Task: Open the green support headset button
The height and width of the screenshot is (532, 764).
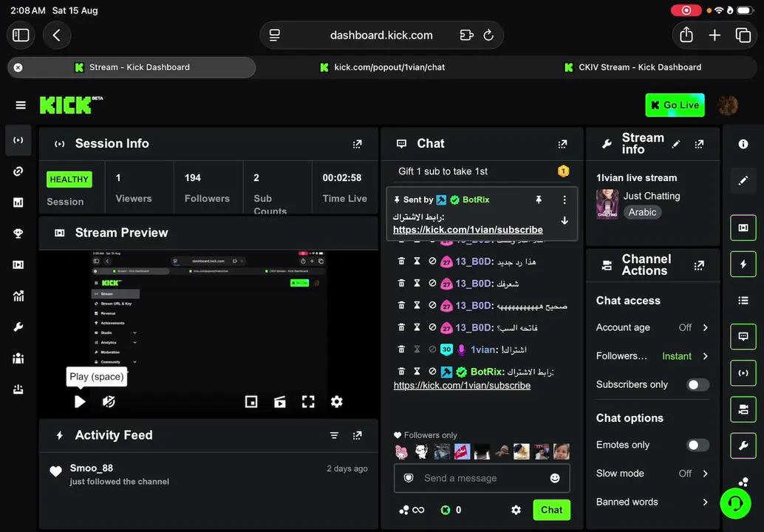Action: (x=735, y=504)
